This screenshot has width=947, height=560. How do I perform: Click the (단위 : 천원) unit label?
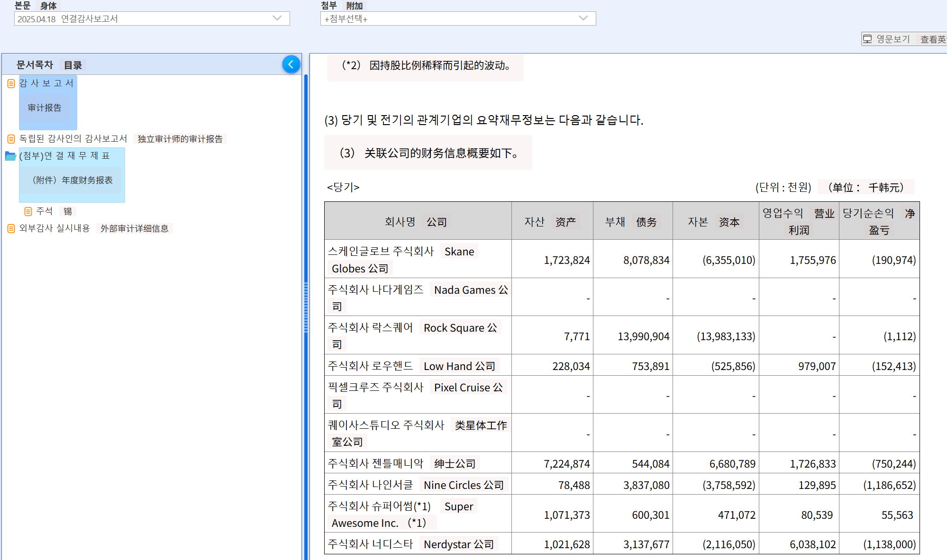(783, 187)
